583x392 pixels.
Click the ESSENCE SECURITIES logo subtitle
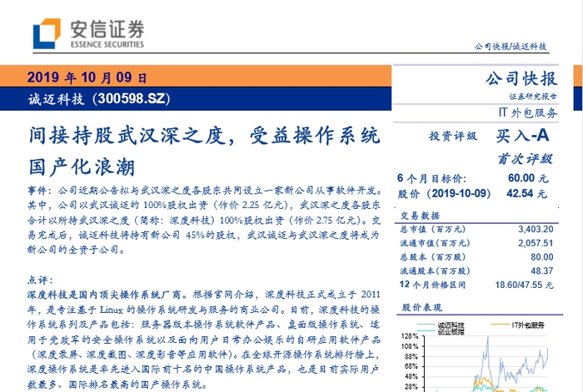point(107,45)
